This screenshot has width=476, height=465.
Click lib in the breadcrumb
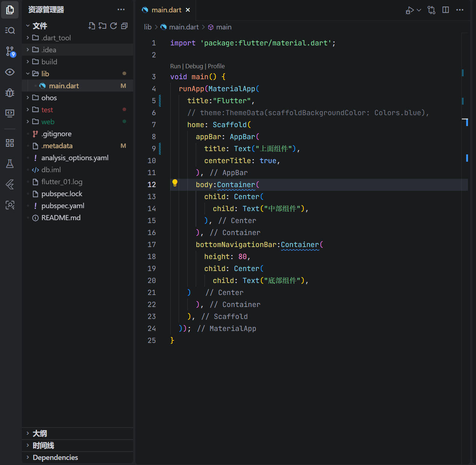pos(148,27)
